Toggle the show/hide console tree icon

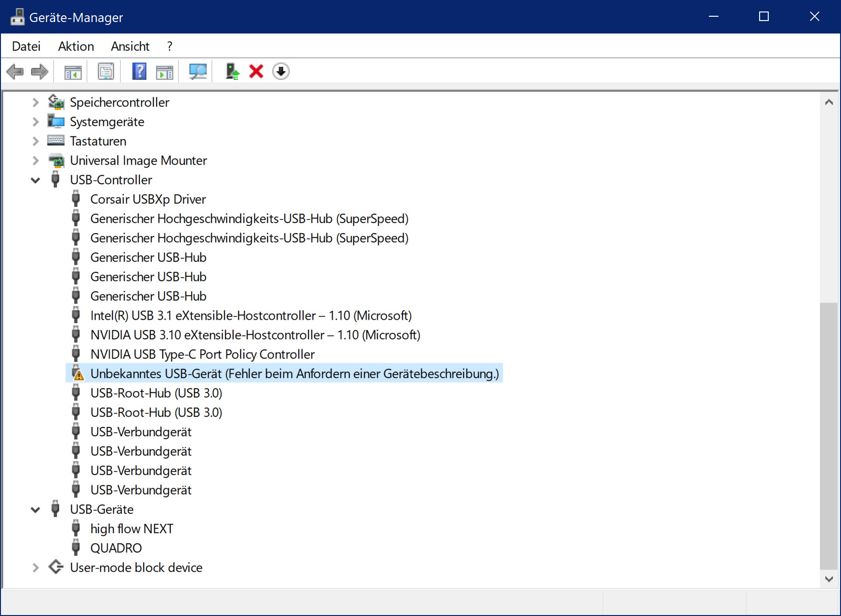(x=73, y=72)
